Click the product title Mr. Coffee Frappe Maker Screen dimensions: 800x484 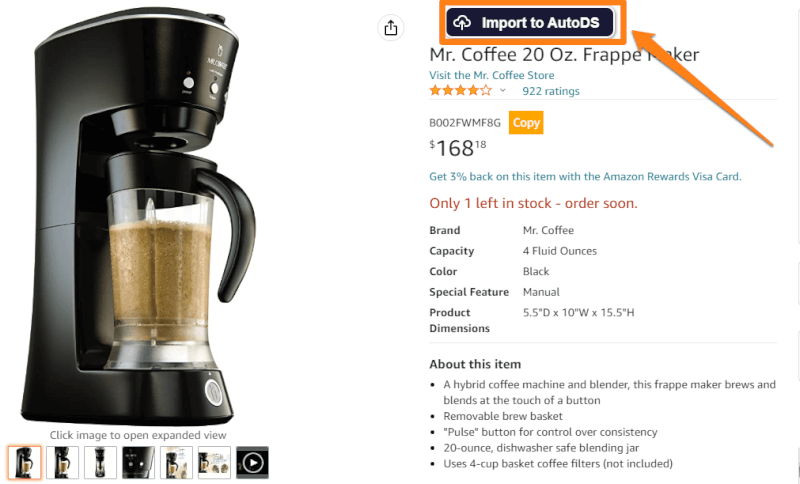click(564, 55)
